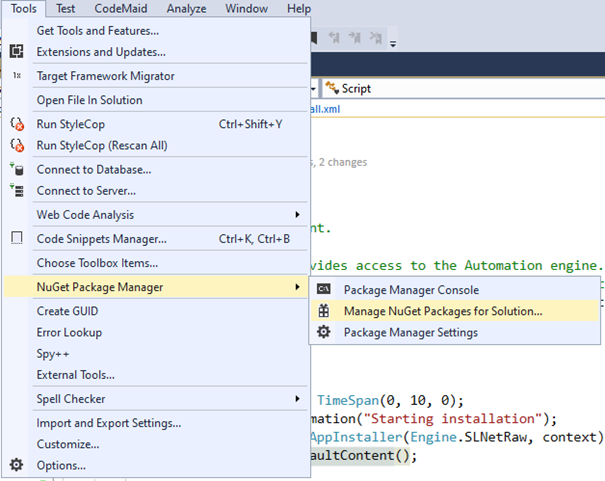
Task: Open the Help menu
Action: click(x=299, y=8)
